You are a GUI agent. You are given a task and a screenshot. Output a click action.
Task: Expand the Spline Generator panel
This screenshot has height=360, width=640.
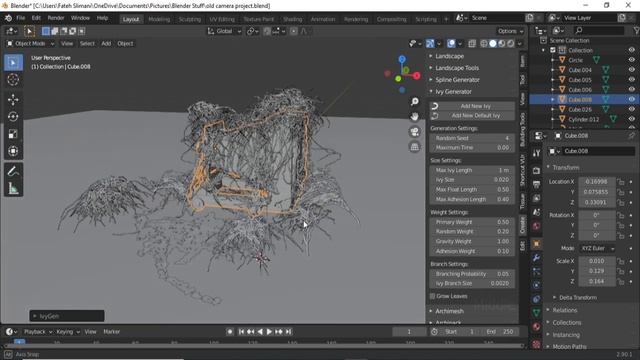pyautogui.click(x=457, y=80)
